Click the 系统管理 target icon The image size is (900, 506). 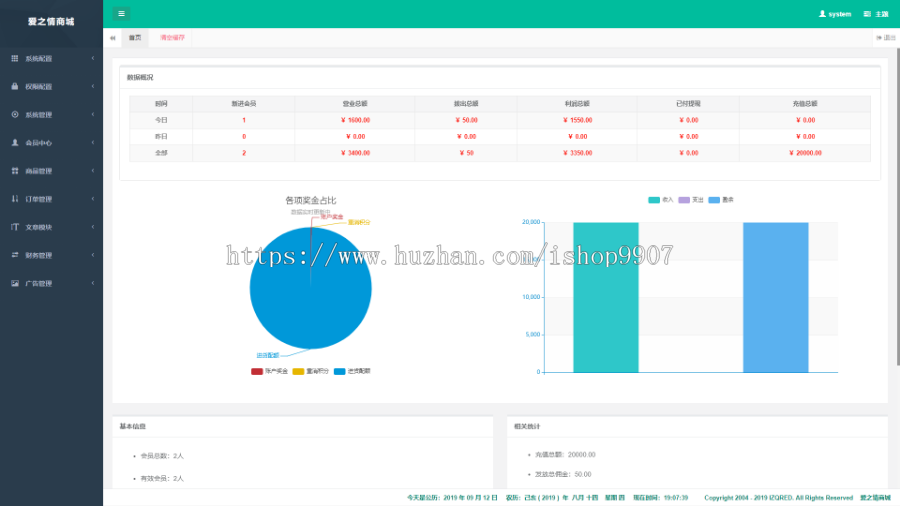(15, 115)
